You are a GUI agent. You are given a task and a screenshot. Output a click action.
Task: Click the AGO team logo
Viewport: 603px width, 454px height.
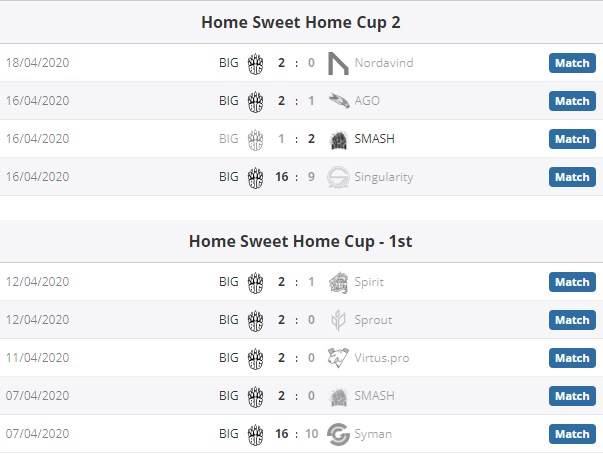(x=338, y=101)
